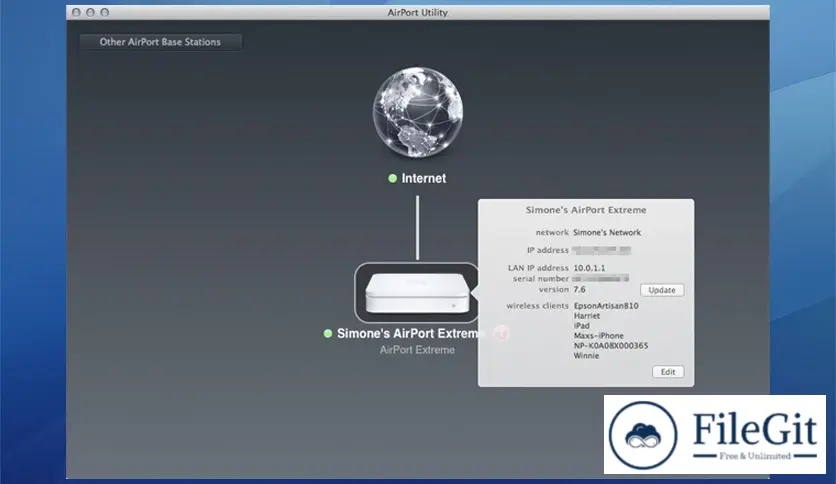Click the gray AirPort Extreme subtitle
The height and width of the screenshot is (484, 836).
point(417,350)
